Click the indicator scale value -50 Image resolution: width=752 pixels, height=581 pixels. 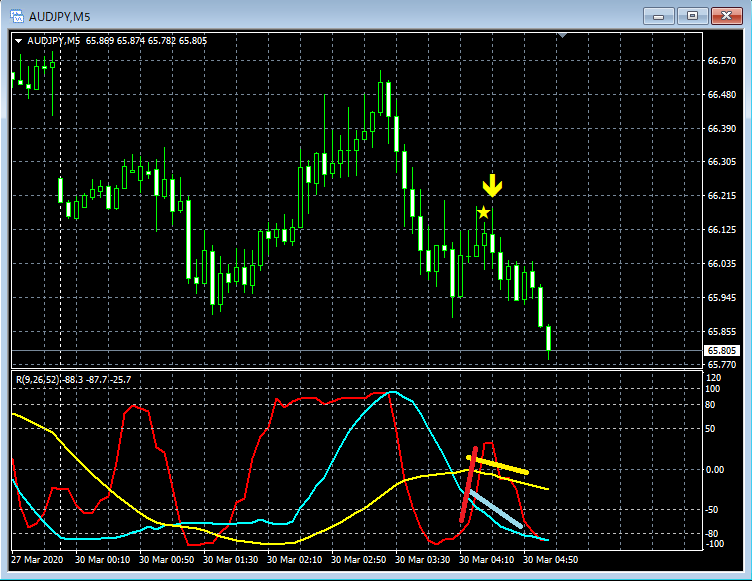coord(712,510)
